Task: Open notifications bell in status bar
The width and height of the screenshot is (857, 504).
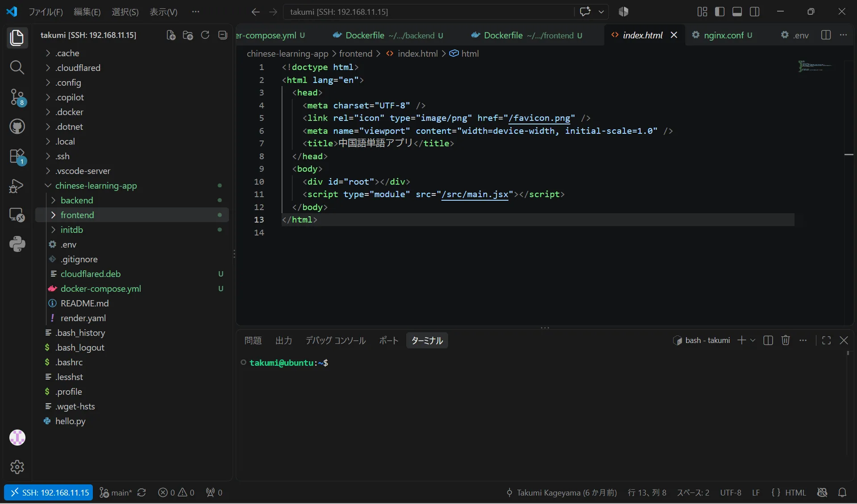Action: [842, 492]
